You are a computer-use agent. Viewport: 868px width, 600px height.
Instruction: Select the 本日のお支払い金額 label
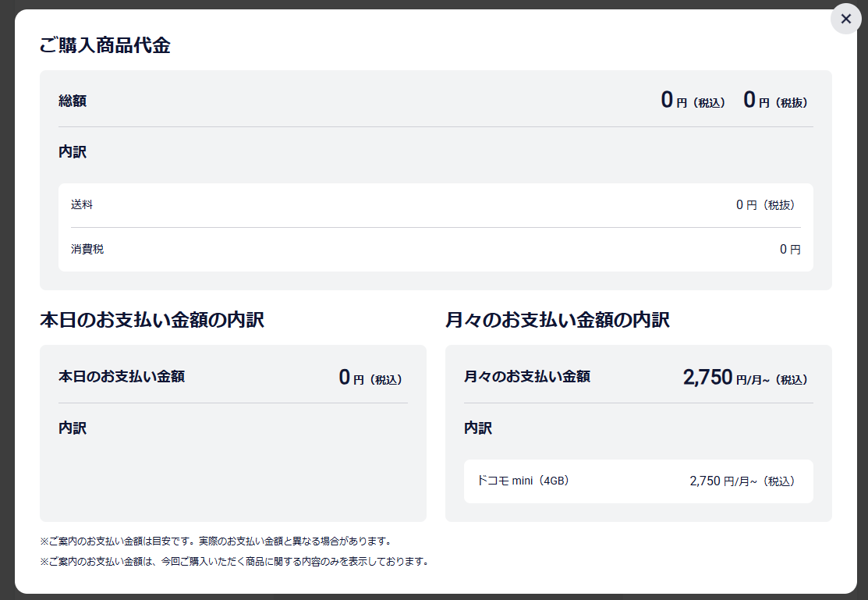click(122, 376)
